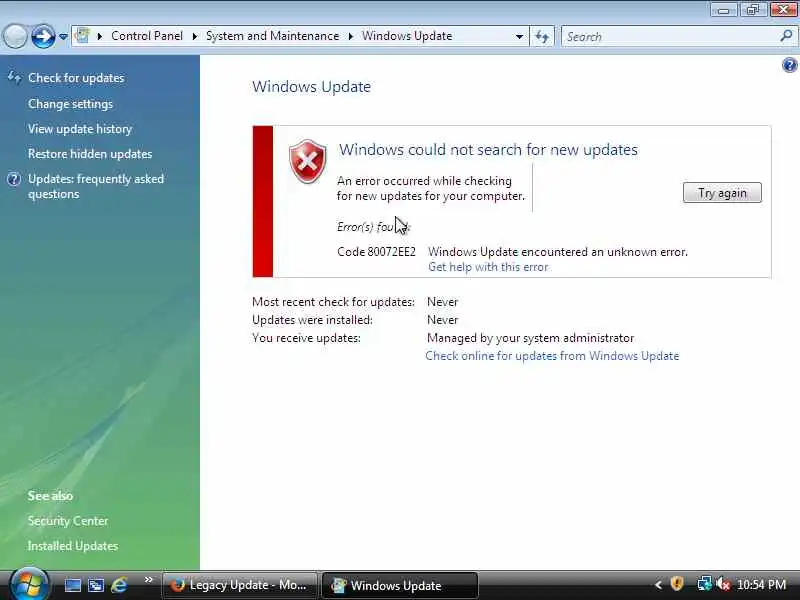800x600 pixels.
Task: Select the Windows Update breadcrumb
Action: (407, 36)
